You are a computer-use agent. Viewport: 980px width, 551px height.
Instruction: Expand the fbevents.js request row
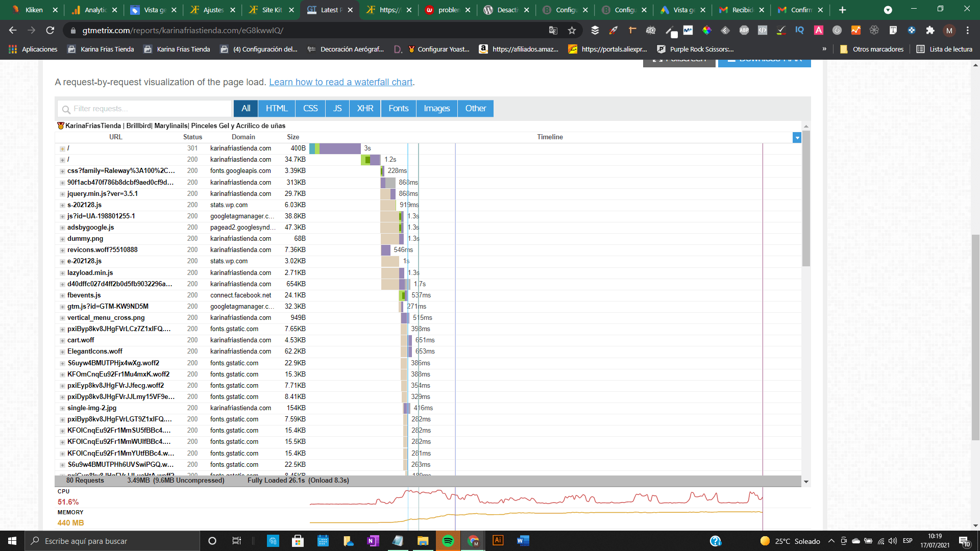pos(62,295)
